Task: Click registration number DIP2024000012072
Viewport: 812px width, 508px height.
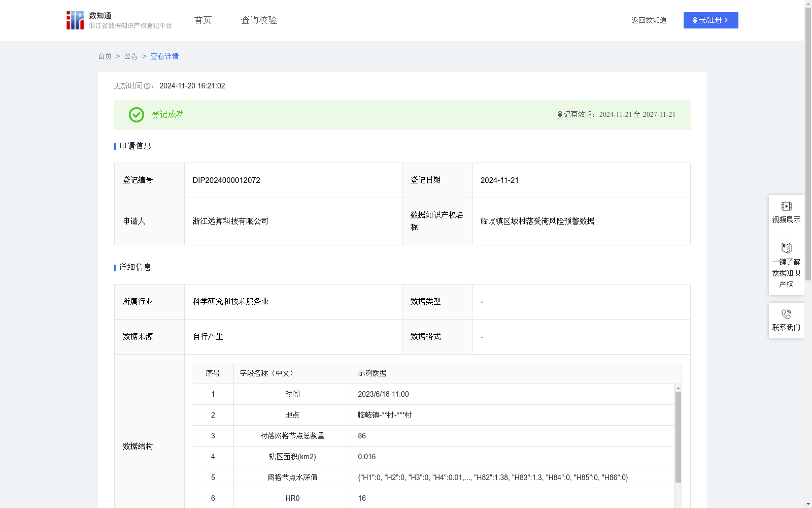Action: [x=226, y=180]
